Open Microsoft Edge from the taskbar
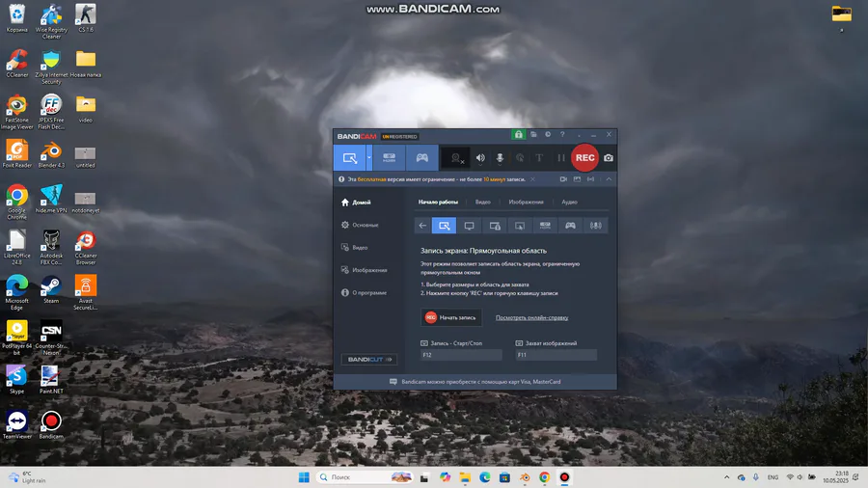The width and height of the screenshot is (868, 488). tap(484, 477)
